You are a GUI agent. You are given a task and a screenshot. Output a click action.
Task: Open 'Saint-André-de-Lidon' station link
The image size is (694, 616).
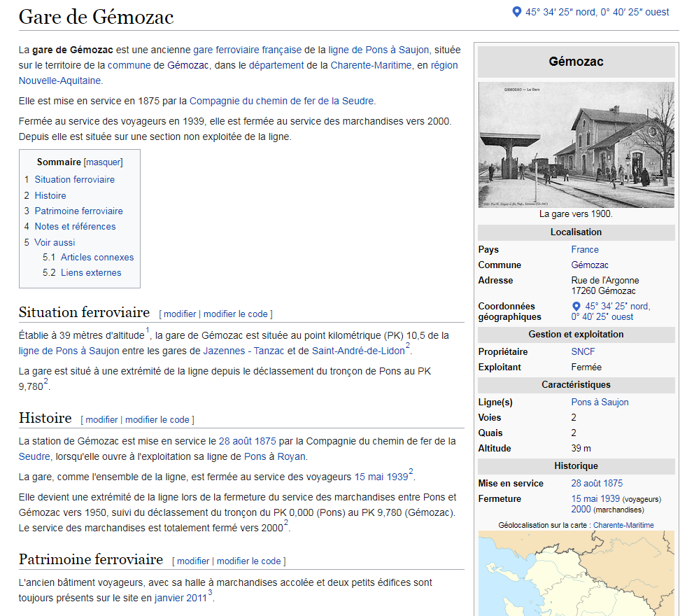[358, 351]
